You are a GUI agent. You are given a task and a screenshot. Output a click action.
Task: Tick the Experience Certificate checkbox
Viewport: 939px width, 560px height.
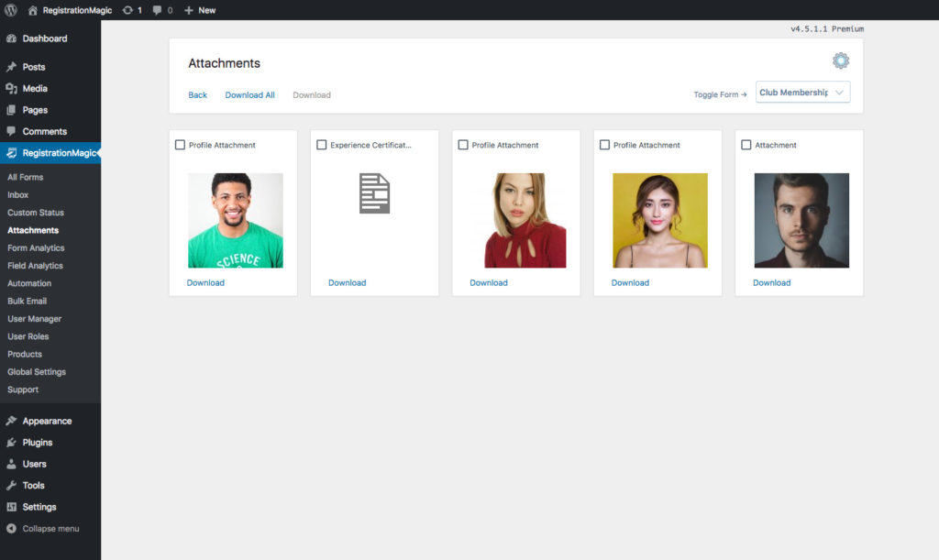[321, 145]
